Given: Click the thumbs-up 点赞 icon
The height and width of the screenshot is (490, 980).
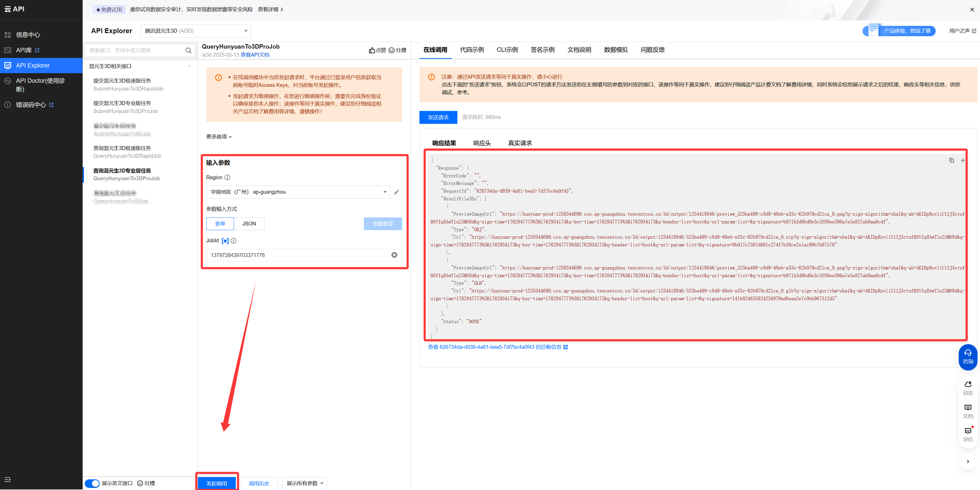Looking at the screenshot, I should (372, 50).
